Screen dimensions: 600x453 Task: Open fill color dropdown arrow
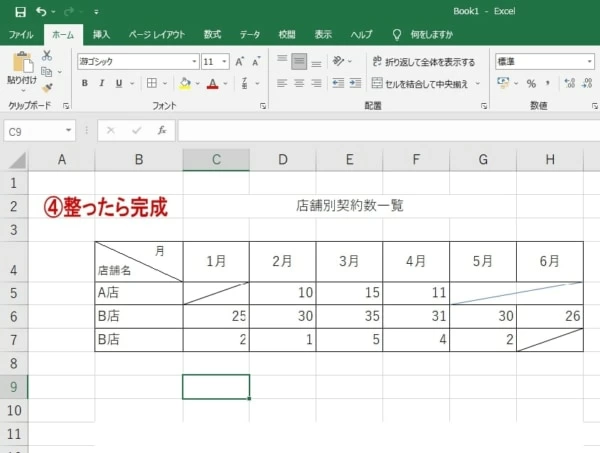(x=198, y=83)
